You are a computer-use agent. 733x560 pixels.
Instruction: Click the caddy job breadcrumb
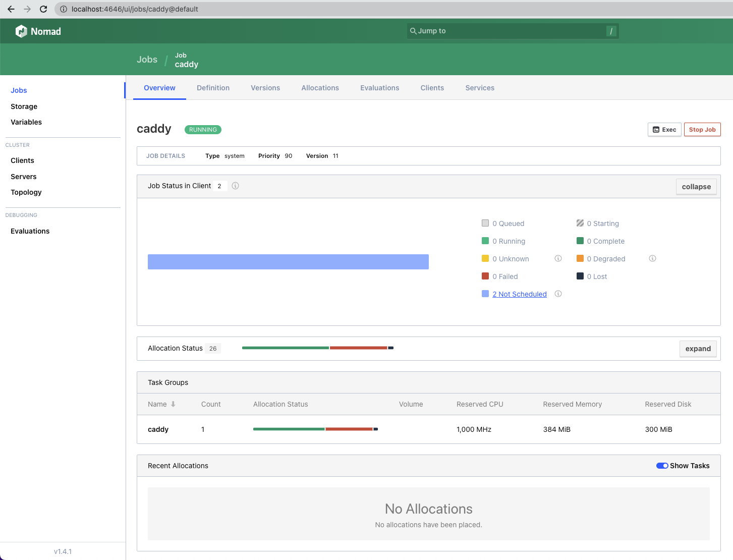point(187,60)
